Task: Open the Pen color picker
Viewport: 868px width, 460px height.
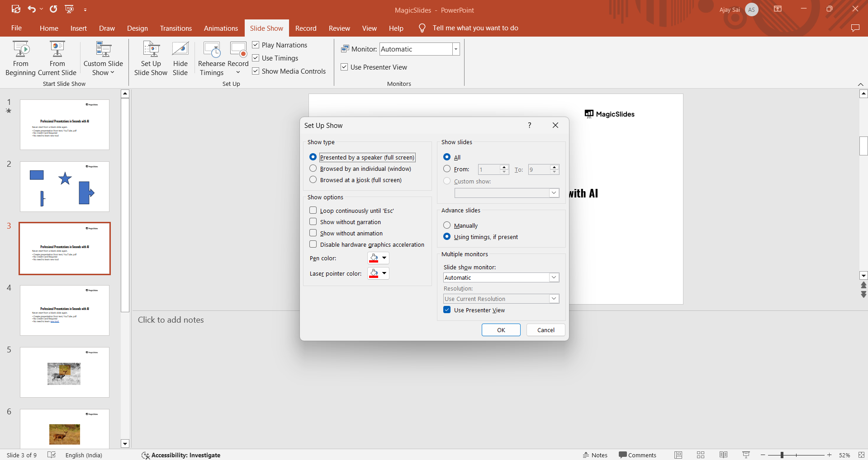Action: (384, 258)
